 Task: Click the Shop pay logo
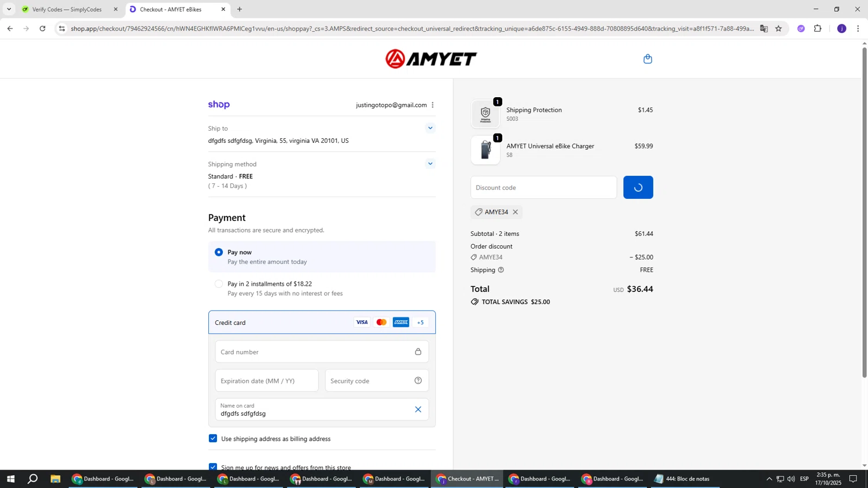coord(219,105)
